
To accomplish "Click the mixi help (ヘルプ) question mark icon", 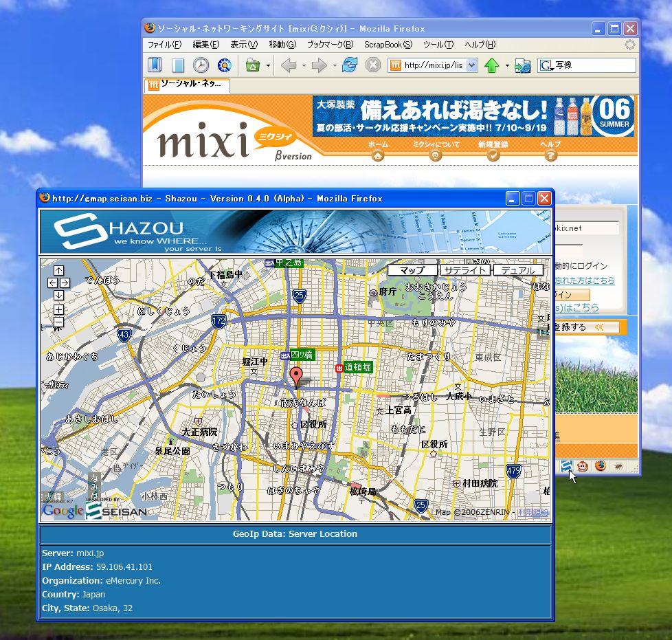I will 550,155.
